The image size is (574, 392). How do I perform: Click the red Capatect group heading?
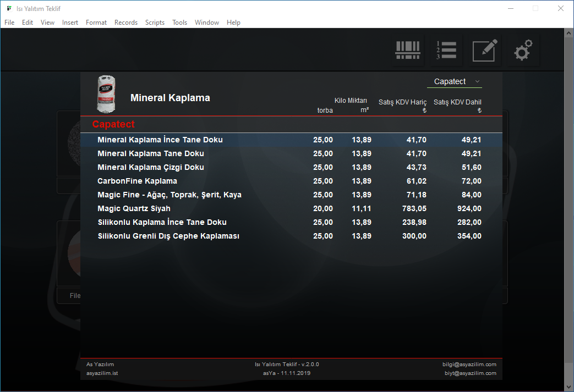tap(113, 124)
